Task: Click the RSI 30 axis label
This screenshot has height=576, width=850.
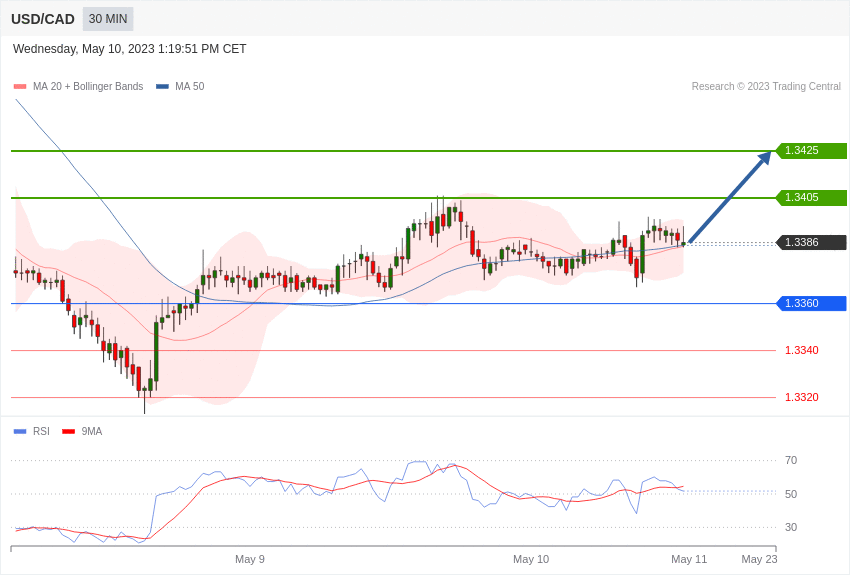Action: coord(791,527)
